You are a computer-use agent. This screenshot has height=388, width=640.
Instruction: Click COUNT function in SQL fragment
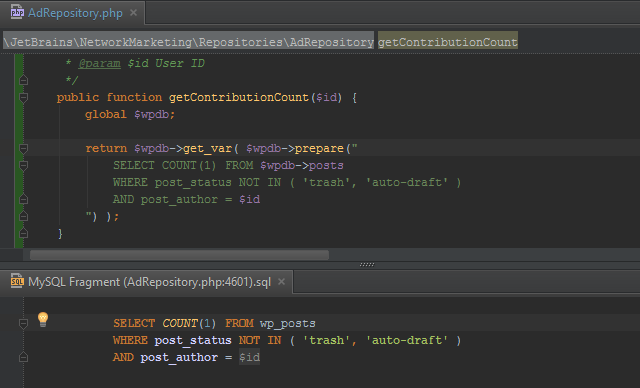180,323
